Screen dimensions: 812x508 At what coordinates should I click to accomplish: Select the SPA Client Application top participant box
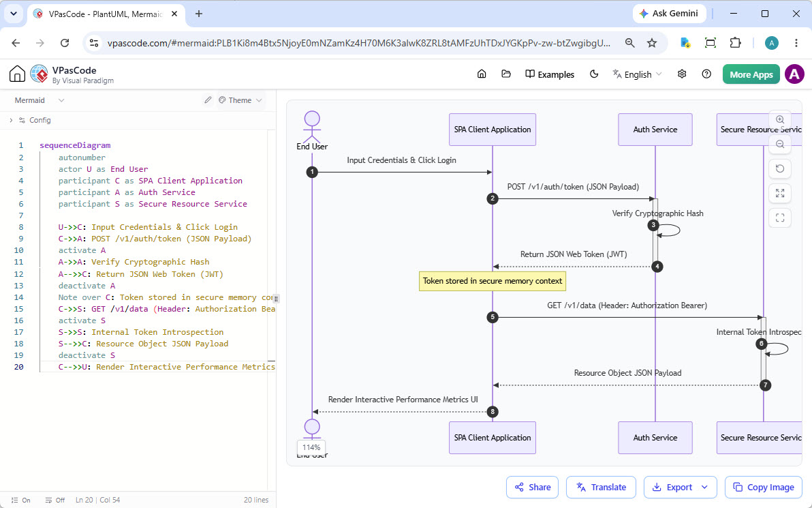[x=493, y=130]
